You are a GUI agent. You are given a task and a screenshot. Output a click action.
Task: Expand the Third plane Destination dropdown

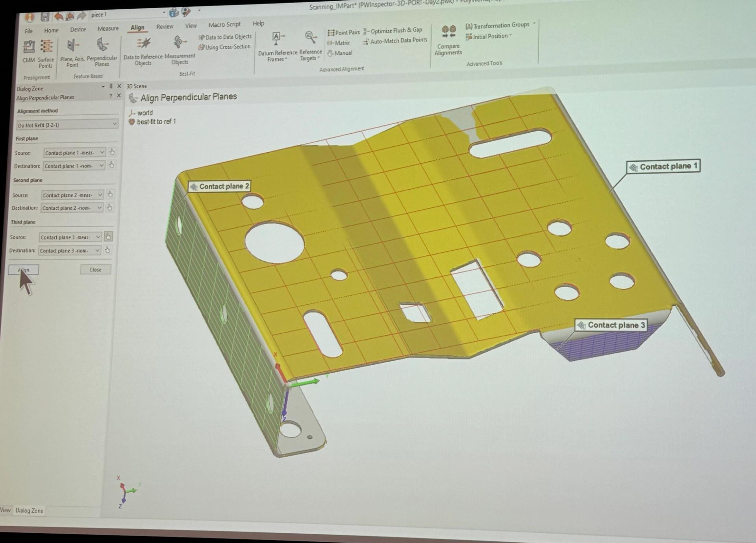69,250
